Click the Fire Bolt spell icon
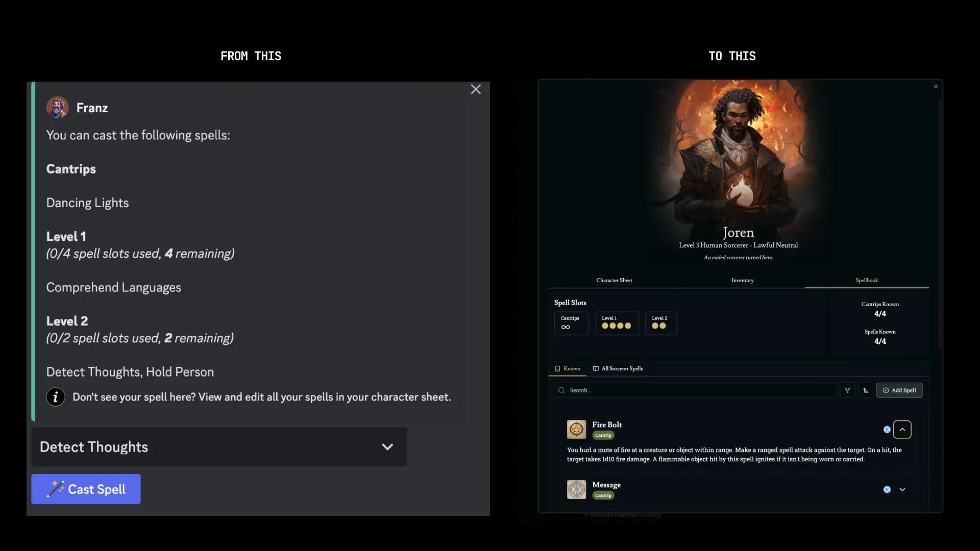Screen dimensions: 980x551 pos(576,429)
